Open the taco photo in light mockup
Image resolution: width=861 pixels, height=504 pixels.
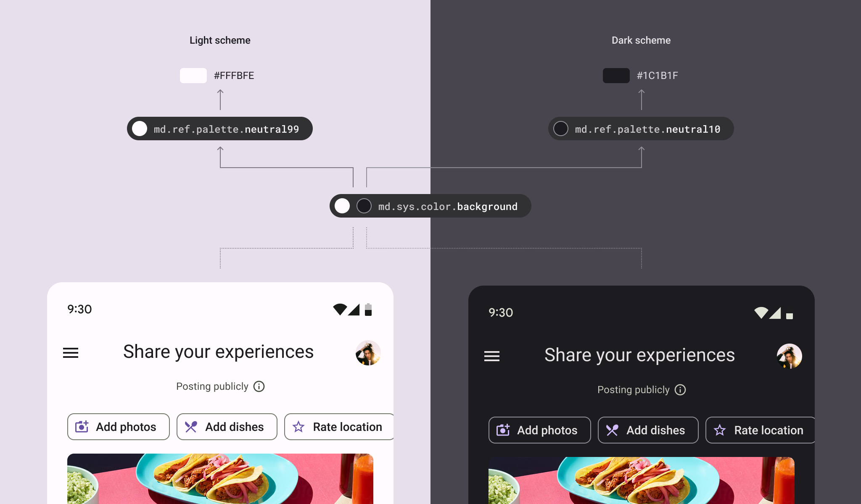pos(220,479)
